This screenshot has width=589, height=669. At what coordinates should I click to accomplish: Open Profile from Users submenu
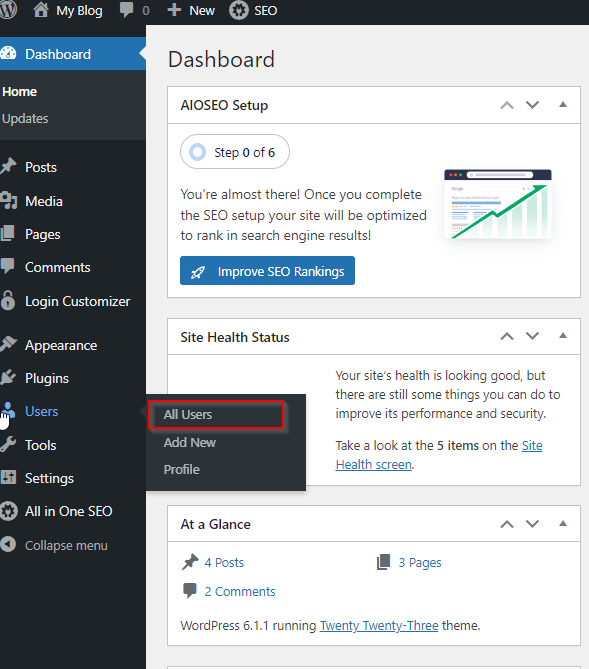[x=181, y=469]
